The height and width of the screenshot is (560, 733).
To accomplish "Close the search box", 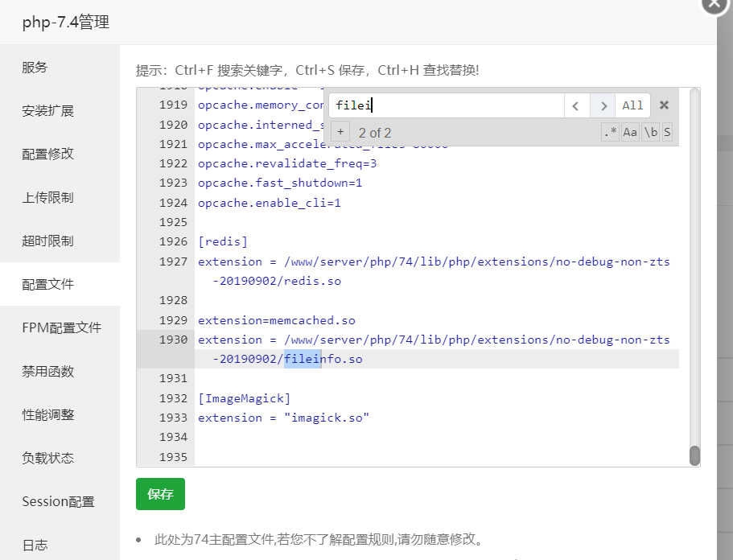I will 664,105.
